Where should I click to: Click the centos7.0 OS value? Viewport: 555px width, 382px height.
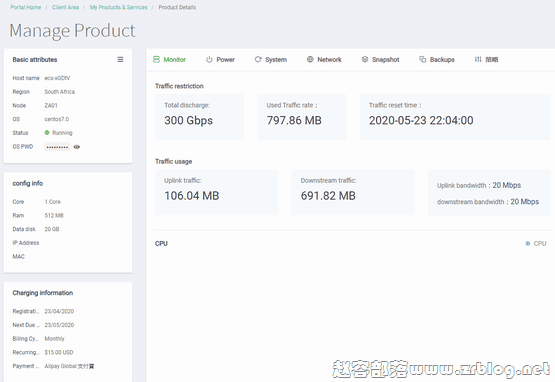pos(57,119)
